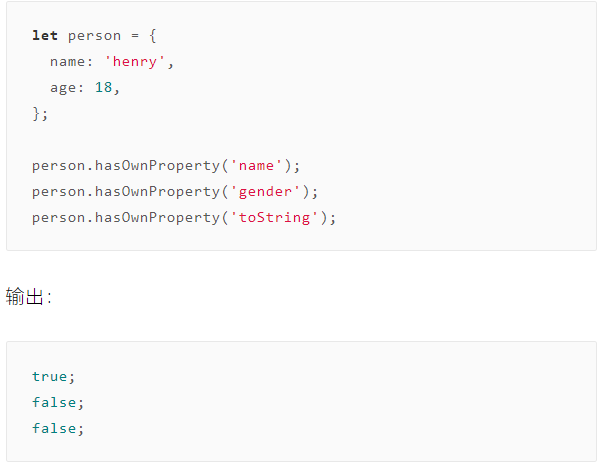The width and height of the screenshot is (600, 463).
Task: Click the closing brace and semicolon line
Action: (40, 114)
